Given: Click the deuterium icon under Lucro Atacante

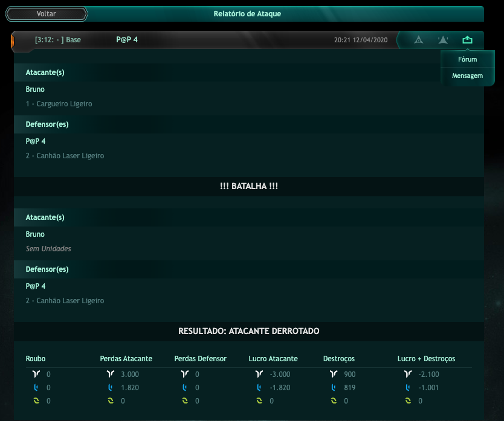Looking at the screenshot, I should pyautogui.click(x=259, y=400).
